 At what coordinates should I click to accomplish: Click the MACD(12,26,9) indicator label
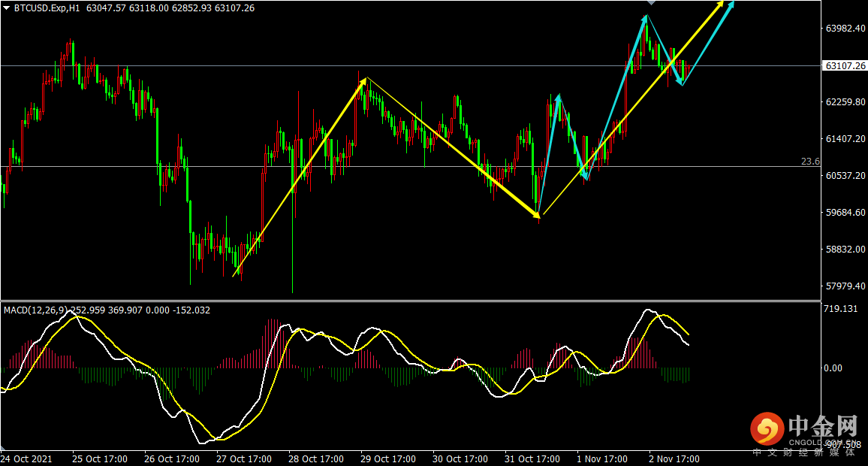(36, 310)
